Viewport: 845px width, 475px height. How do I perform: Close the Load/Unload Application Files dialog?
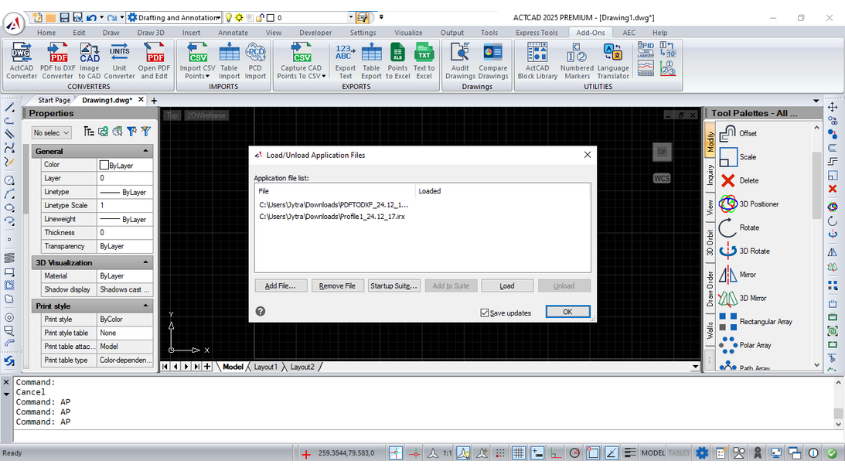tap(587, 155)
